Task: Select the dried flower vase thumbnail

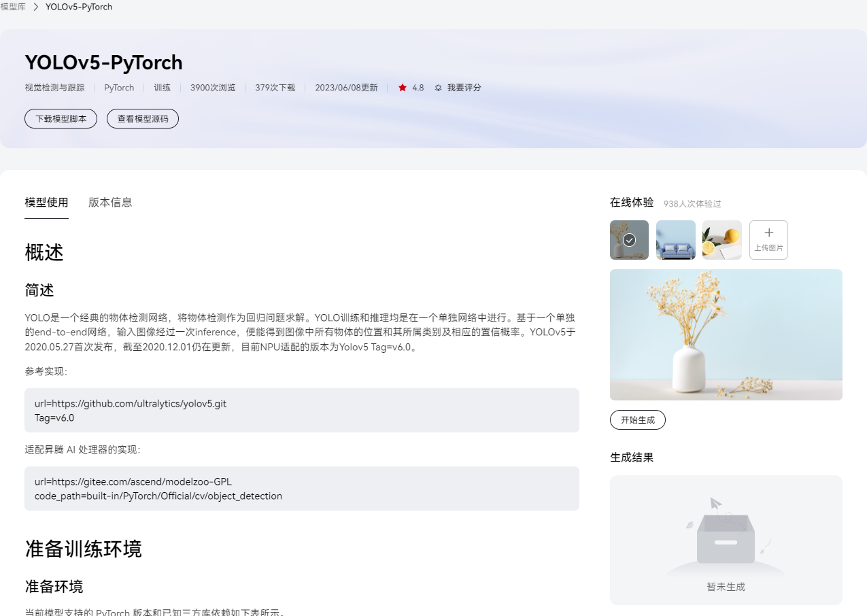Action: [629, 240]
